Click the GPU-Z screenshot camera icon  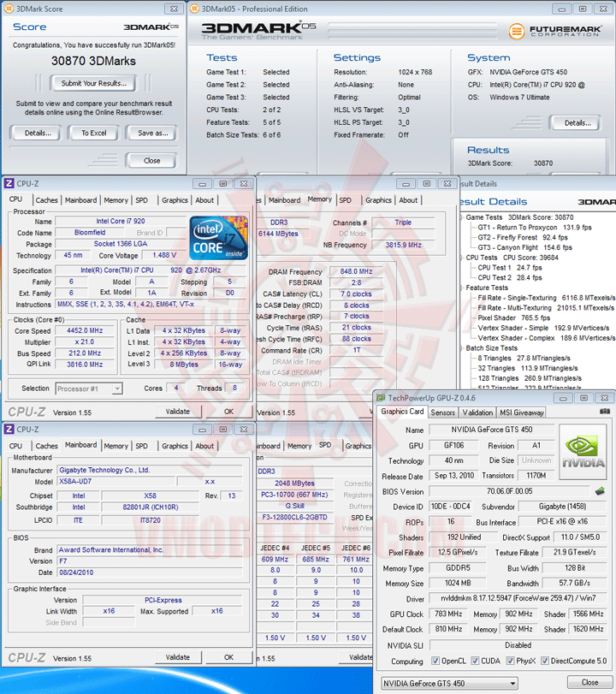(604, 412)
